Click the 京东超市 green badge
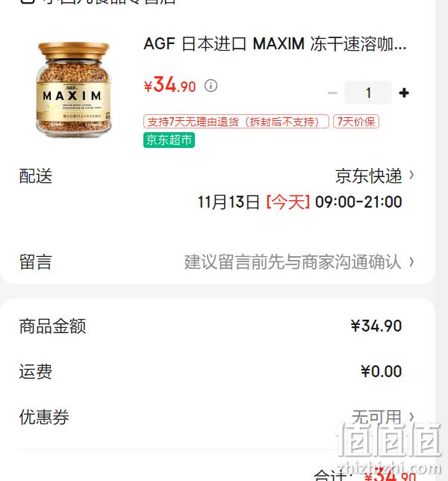Viewport: 448px width, 481px height. 169,140
